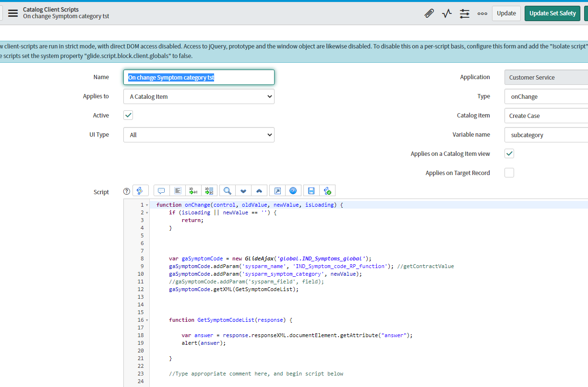Click the replace all icon
Screen dimensions: 588x387
[x=209, y=191]
